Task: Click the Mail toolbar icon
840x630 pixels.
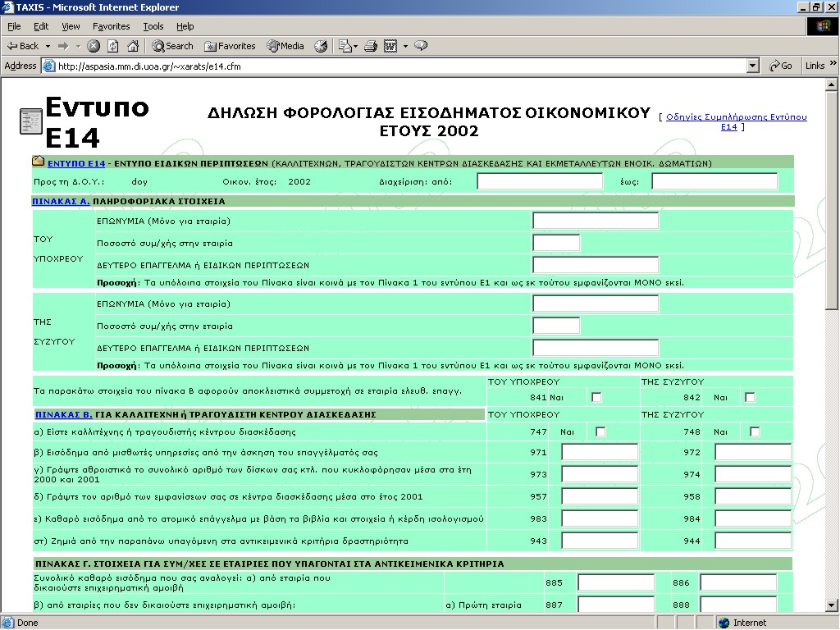Action: click(345, 46)
